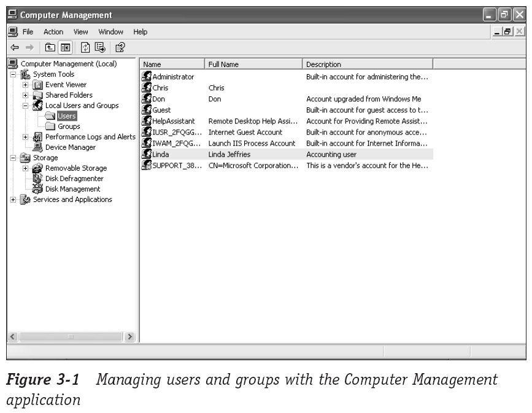Expand the Services and Applications node
The image size is (532, 413).
tap(13, 199)
